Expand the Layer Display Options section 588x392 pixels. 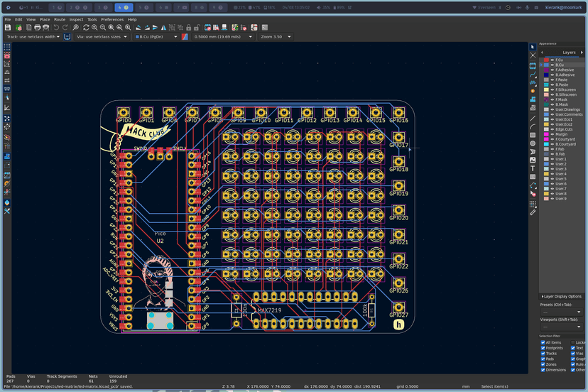(561, 296)
